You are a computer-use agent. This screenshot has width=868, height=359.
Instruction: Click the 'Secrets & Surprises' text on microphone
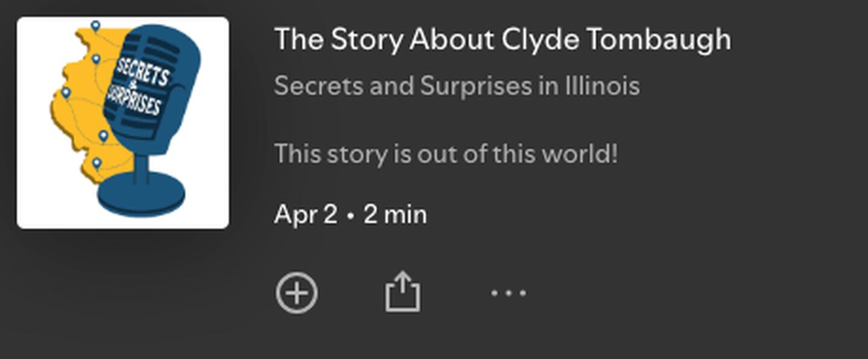[137, 86]
